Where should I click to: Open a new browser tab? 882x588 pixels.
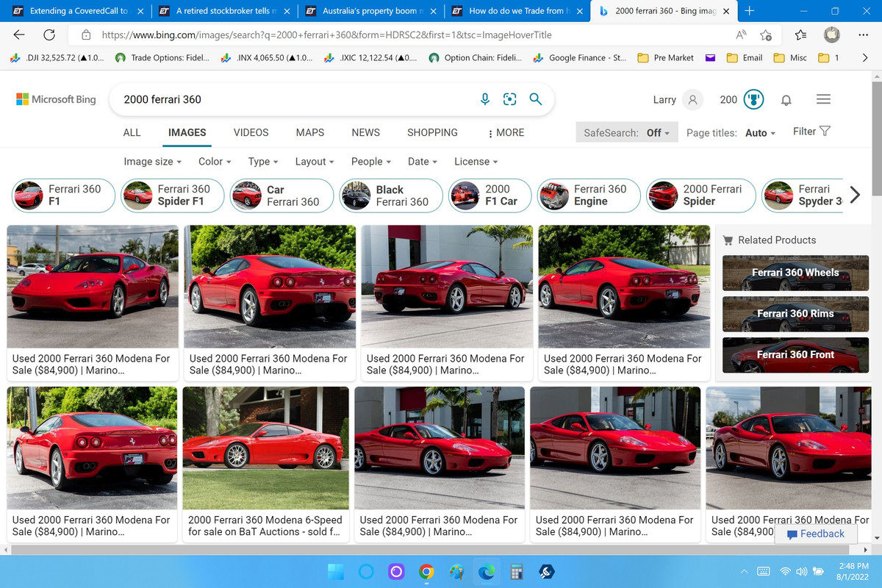coord(749,11)
